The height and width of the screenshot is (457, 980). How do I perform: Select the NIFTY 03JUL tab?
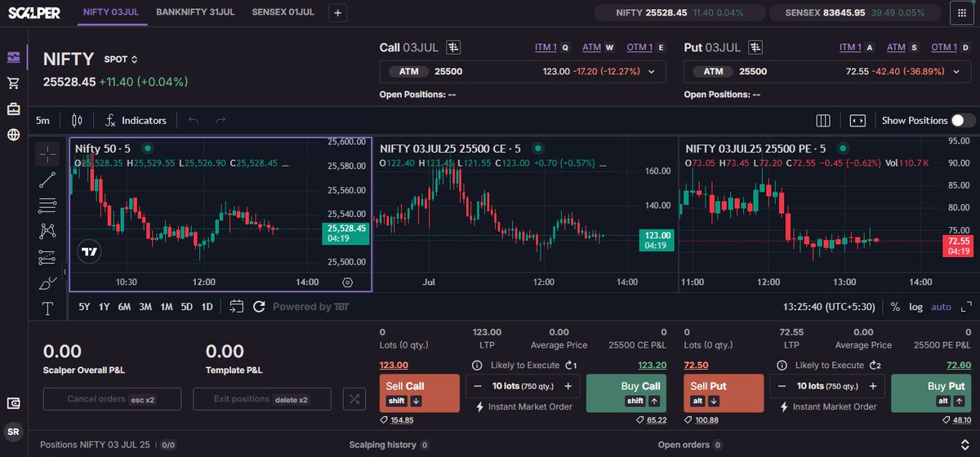[112, 12]
